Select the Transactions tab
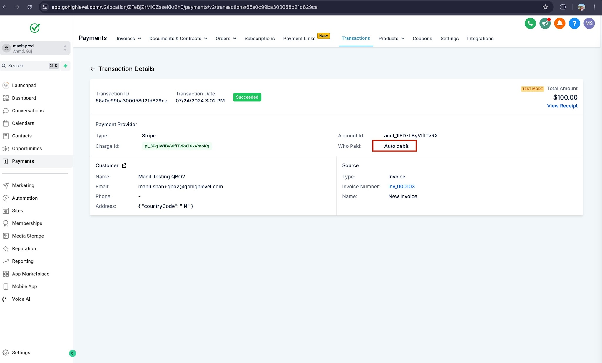This screenshot has width=602, height=363. pos(356,38)
